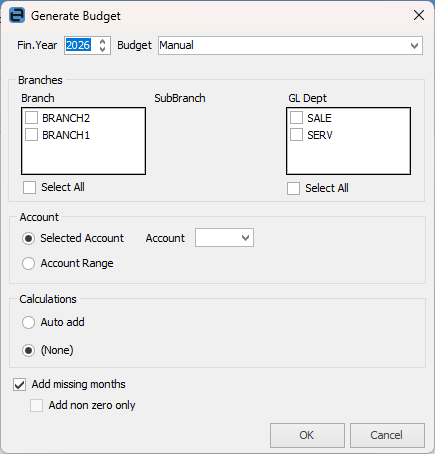Uncheck Add missing months
The image size is (435, 454).
click(19, 385)
